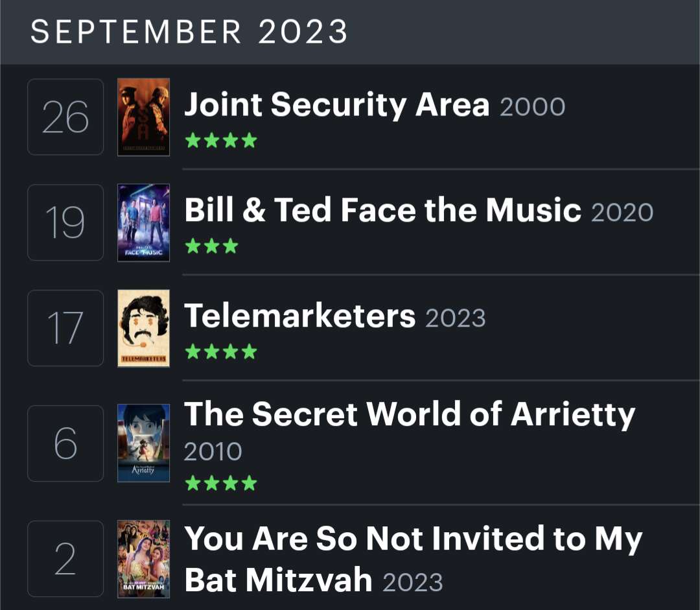Image resolution: width=700 pixels, height=610 pixels.
Task: Tap the Bat Mitzvah movie poster
Action: (143, 558)
